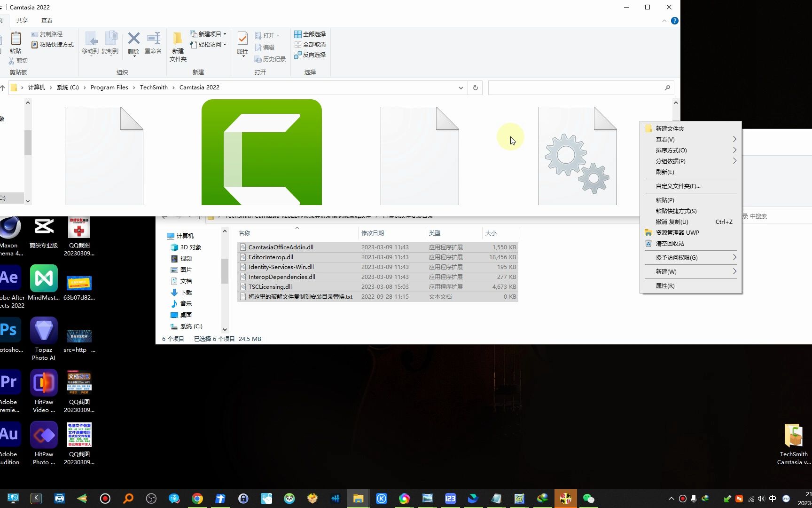Switch to the Share ribbon tab
The height and width of the screenshot is (508, 812).
pyautogui.click(x=22, y=21)
